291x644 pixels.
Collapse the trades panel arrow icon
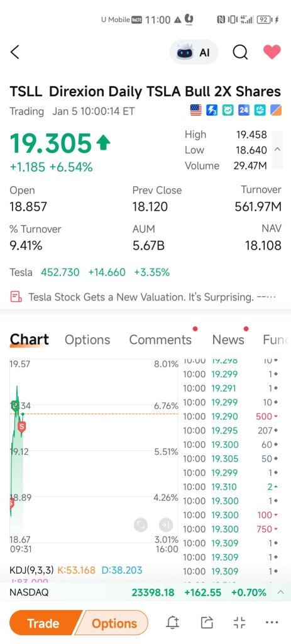coord(166,525)
